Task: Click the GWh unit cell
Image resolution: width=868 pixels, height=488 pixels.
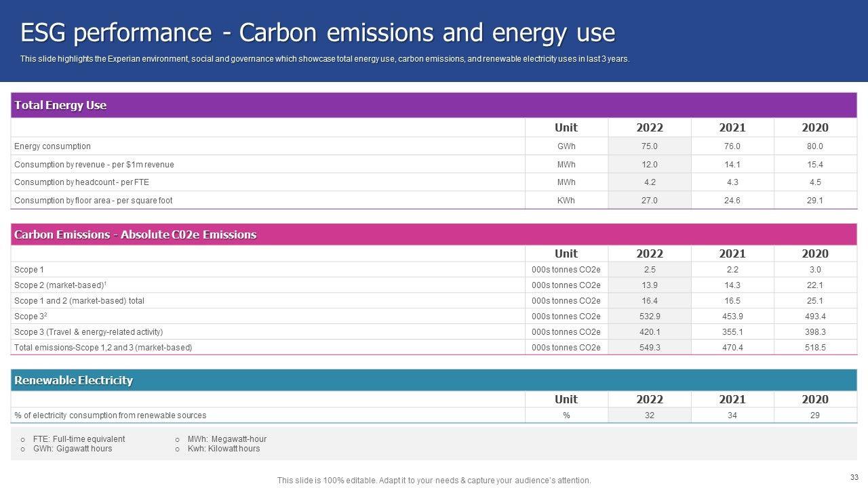Action: point(566,146)
